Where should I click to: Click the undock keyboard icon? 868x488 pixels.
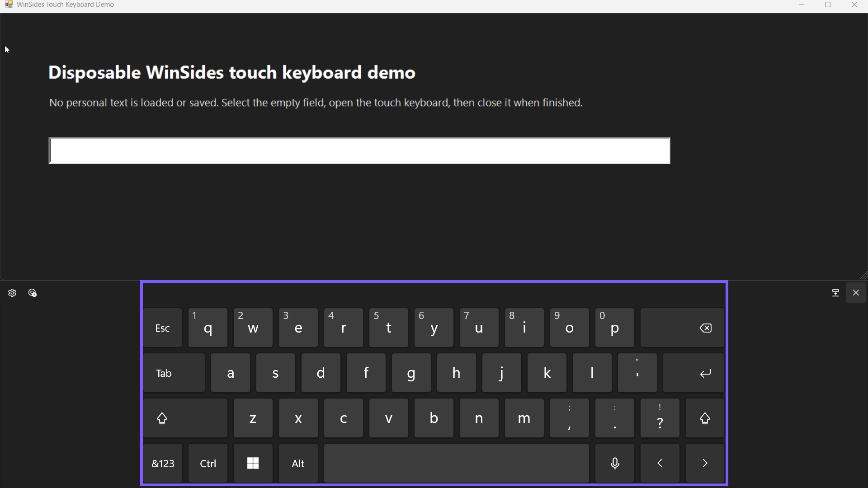click(835, 293)
